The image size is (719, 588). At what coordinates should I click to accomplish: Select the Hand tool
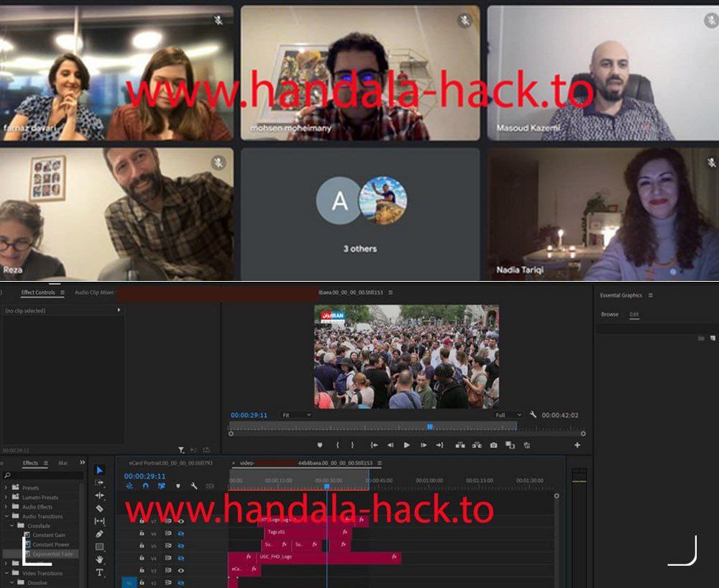99,559
